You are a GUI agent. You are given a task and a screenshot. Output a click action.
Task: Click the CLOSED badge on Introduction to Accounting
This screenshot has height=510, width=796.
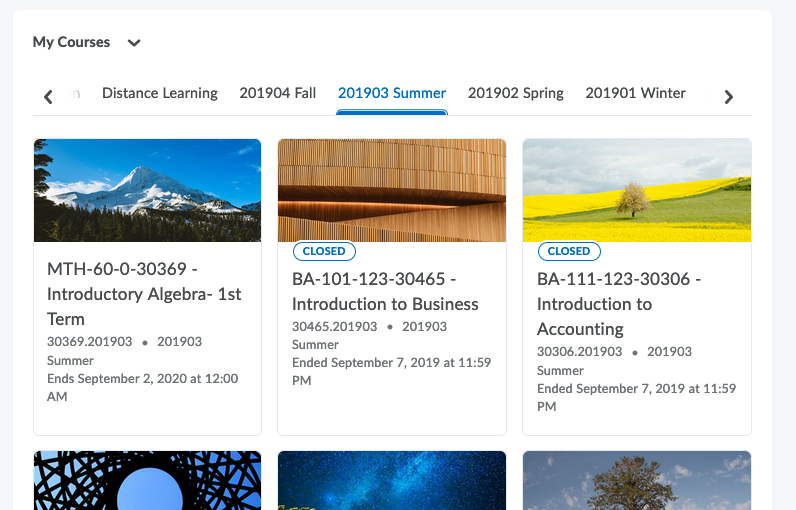point(569,251)
